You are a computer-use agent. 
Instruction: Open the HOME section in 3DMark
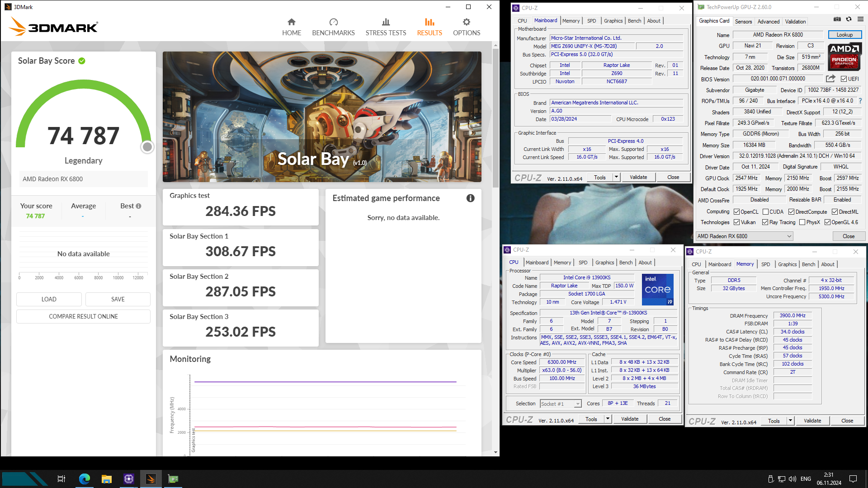pyautogui.click(x=292, y=27)
